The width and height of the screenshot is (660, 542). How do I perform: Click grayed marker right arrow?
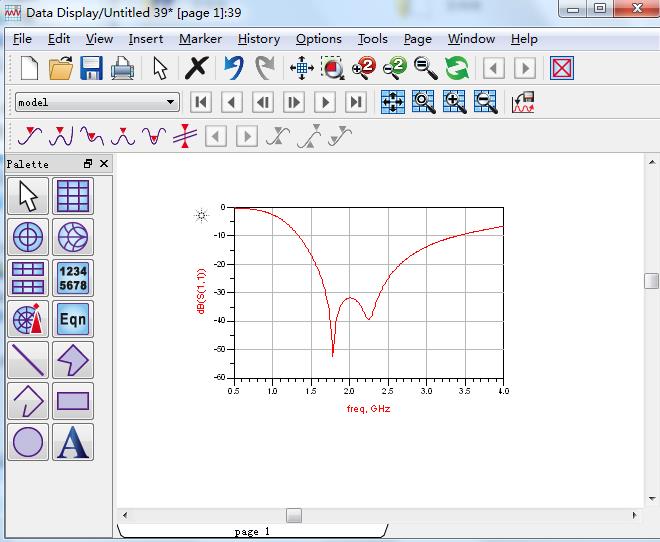tap(247, 136)
